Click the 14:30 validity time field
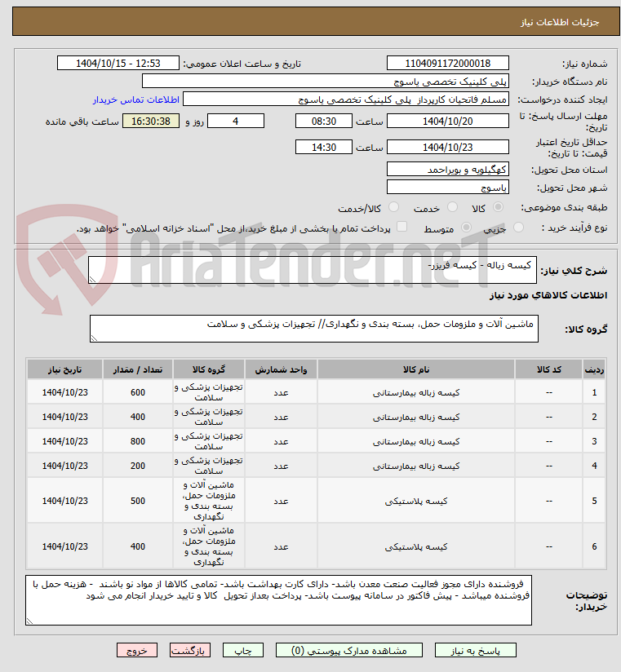621x672 pixels. pos(324,147)
